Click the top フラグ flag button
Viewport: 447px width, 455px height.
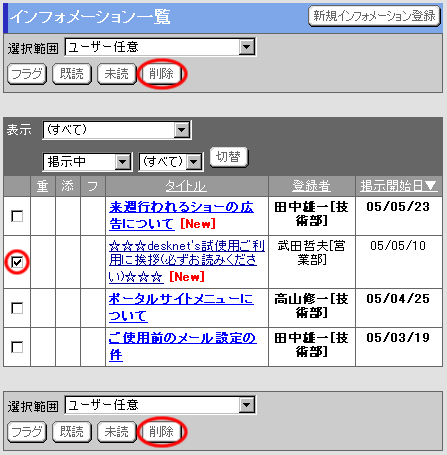(x=27, y=74)
